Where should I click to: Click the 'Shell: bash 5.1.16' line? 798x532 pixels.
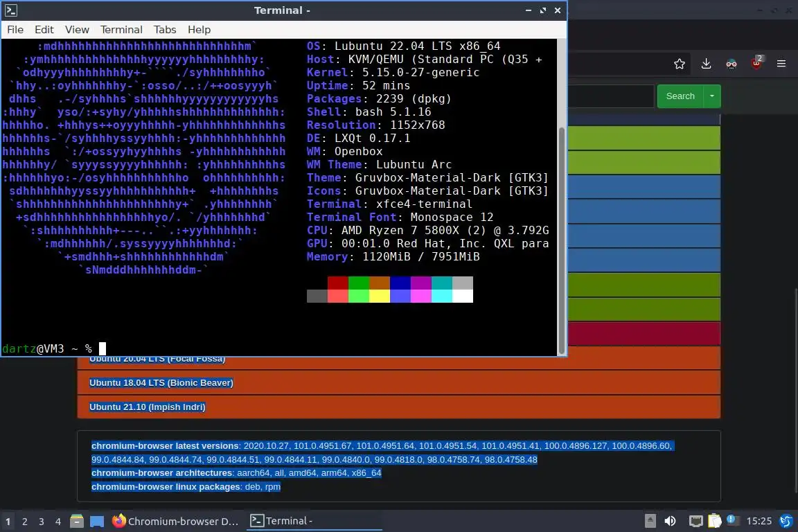click(369, 112)
